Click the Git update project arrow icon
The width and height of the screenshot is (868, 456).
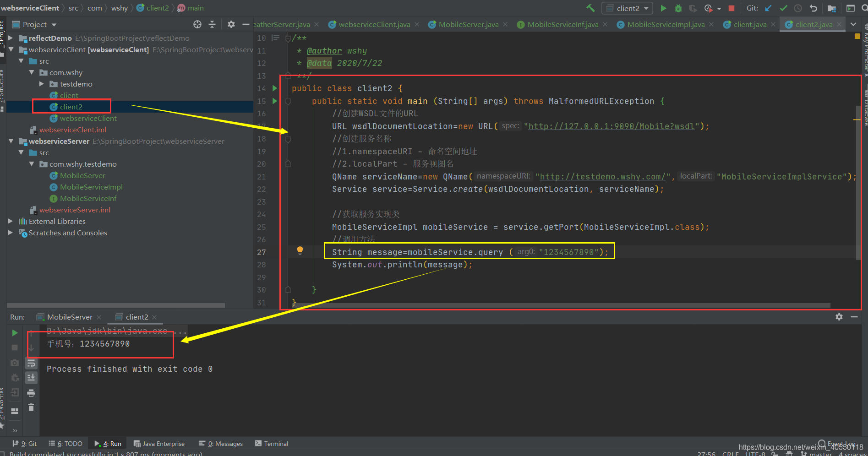pyautogui.click(x=768, y=8)
